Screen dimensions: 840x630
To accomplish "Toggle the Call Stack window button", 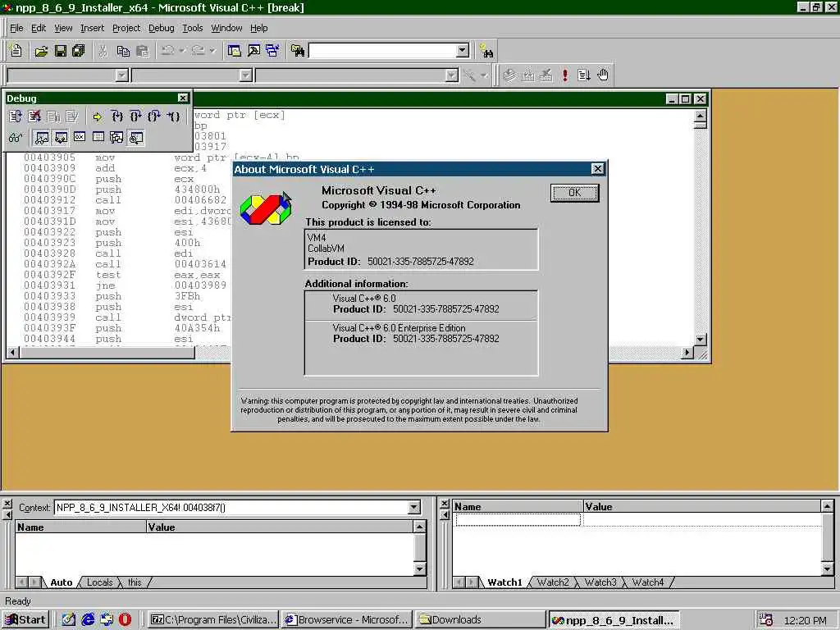I will [116, 138].
